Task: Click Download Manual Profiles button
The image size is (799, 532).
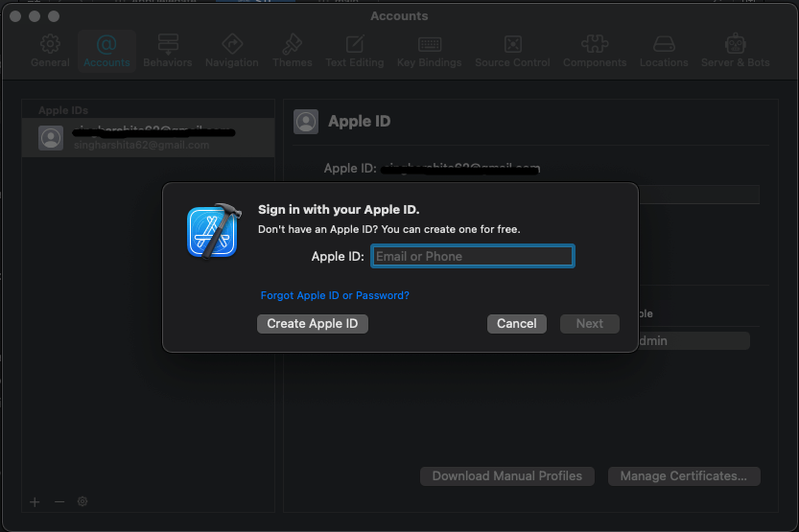Action: pos(507,476)
